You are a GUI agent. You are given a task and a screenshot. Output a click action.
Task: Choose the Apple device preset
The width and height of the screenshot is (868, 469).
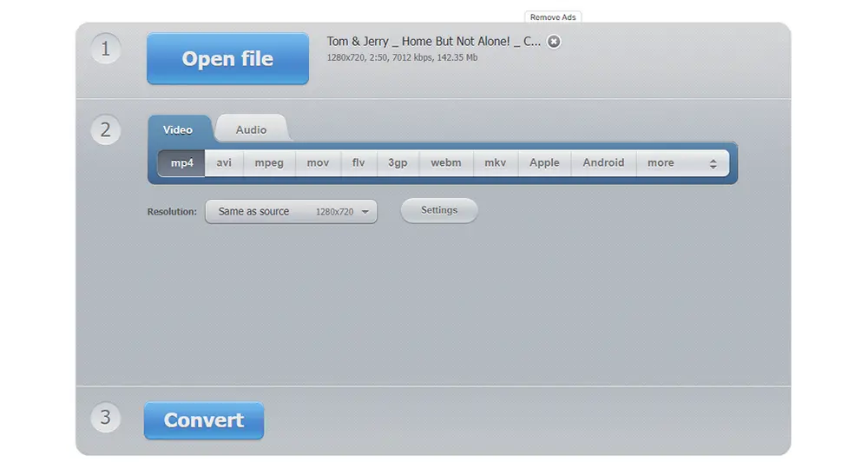tap(544, 162)
